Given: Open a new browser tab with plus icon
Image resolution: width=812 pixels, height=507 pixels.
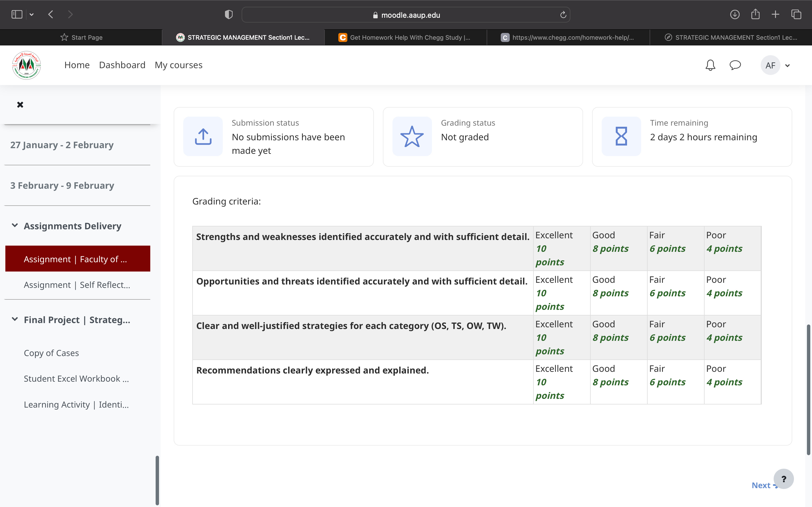Looking at the screenshot, I should (x=775, y=14).
